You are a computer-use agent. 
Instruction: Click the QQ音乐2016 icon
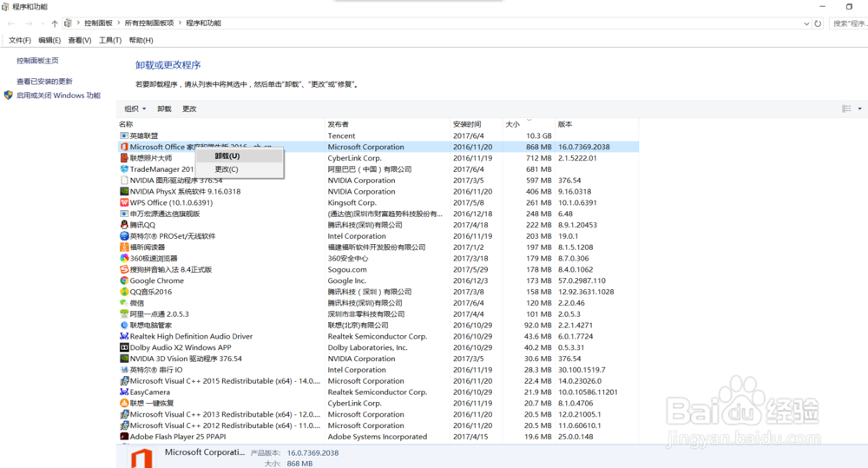(124, 292)
